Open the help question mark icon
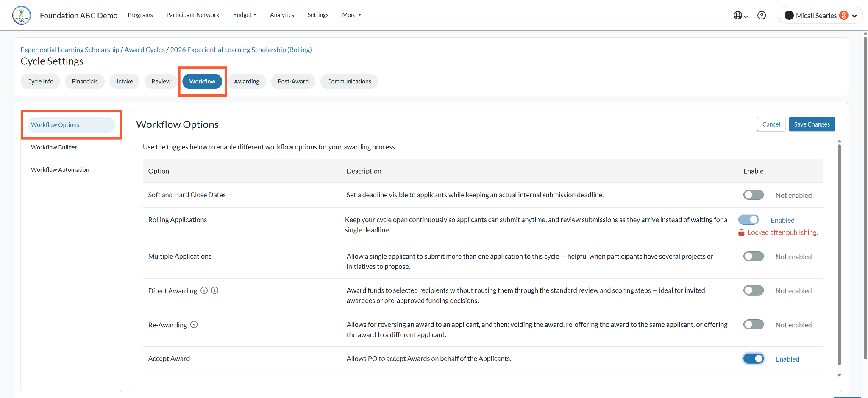This screenshot has width=868, height=398. tap(762, 15)
